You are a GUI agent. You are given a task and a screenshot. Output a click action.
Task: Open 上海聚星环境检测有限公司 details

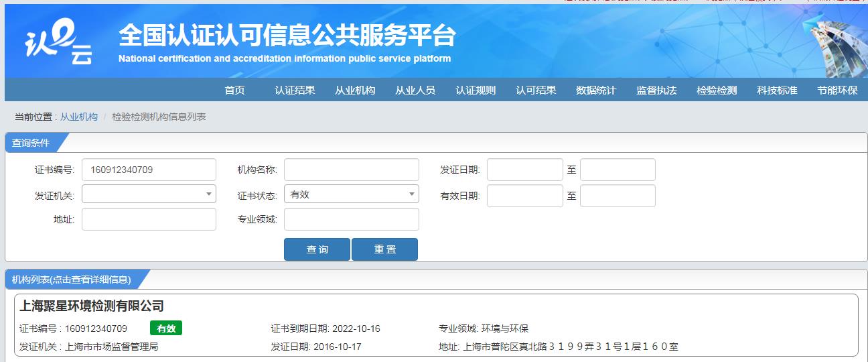[92, 306]
